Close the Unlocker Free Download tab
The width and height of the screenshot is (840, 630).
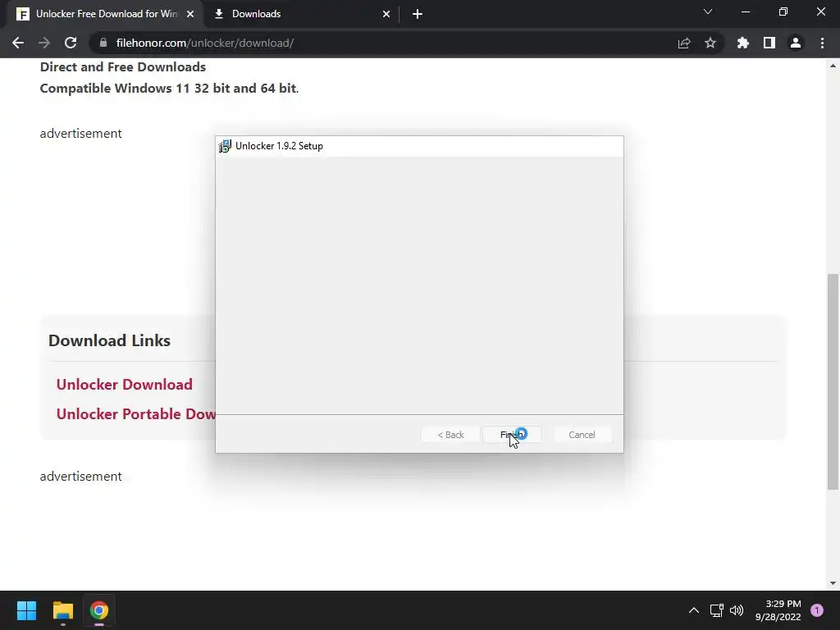click(190, 14)
